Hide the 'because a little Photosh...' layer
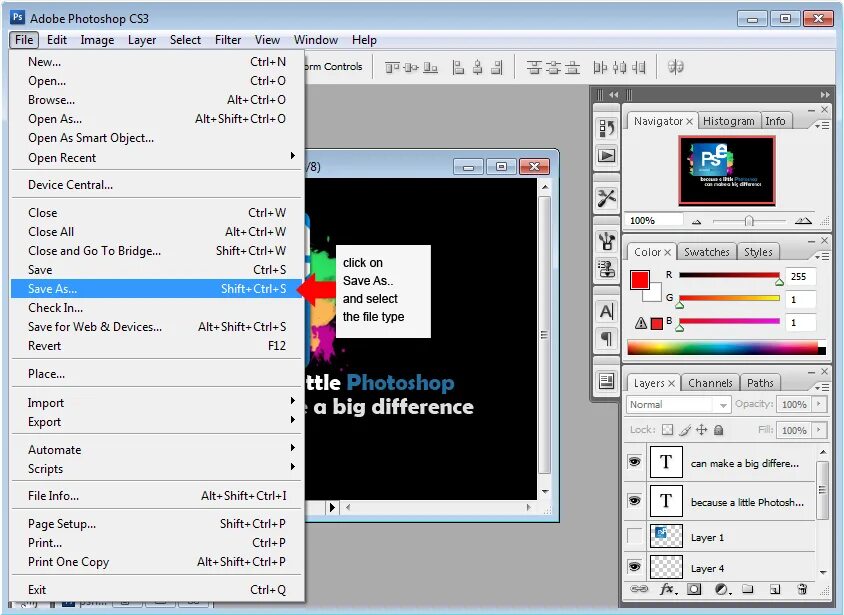Screen dimensions: 844x615 pyautogui.click(x=635, y=501)
